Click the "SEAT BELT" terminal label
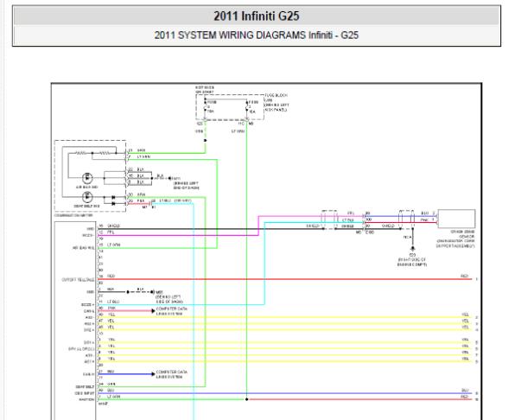521x420 pixels. [x=85, y=387]
